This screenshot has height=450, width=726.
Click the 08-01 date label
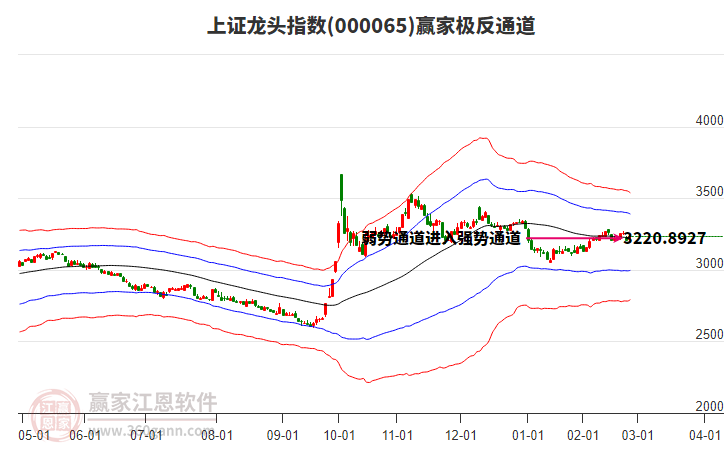pyautogui.click(x=217, y=436)
